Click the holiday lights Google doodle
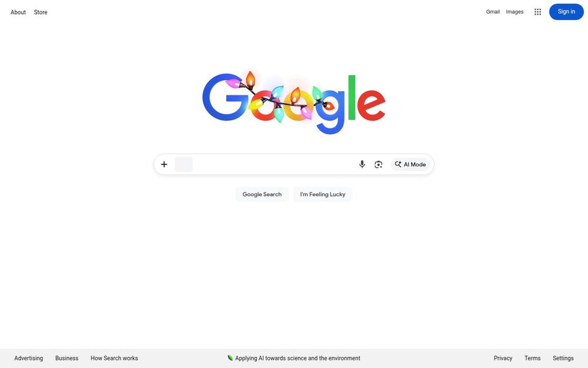Viewport: 588px width, 368px height. click(x=293, y=102)
